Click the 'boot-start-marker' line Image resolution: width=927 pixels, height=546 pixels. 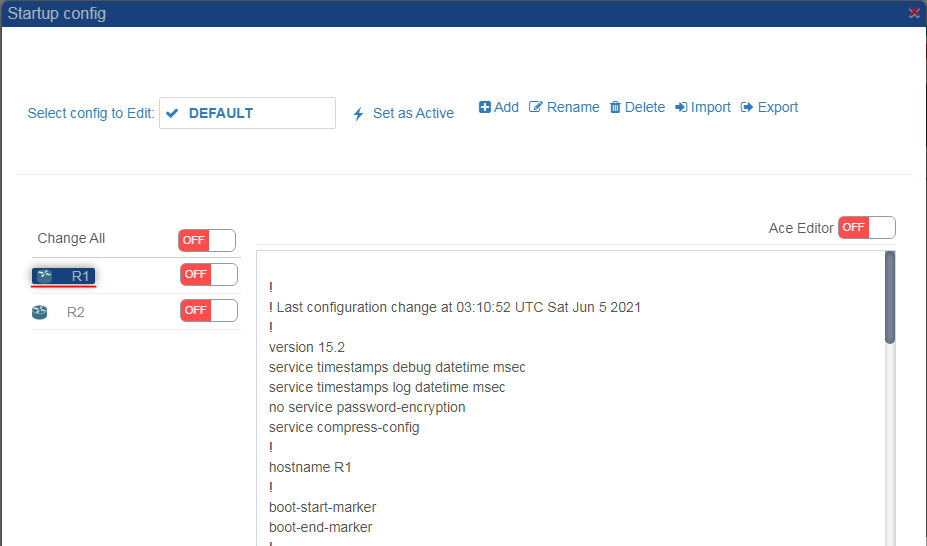[x=323, y=508]
